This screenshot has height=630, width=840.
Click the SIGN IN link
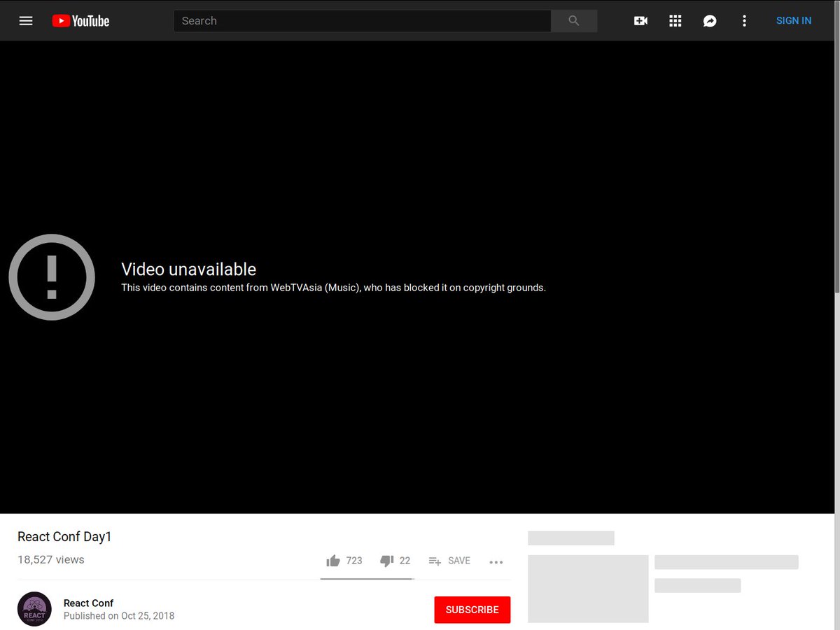click(794, 21)
